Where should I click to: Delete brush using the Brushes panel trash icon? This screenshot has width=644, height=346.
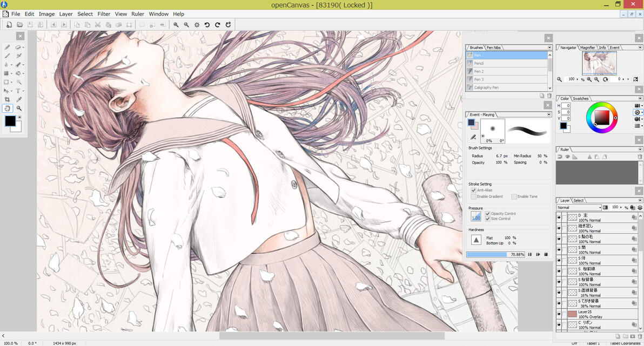pos(549,95)
